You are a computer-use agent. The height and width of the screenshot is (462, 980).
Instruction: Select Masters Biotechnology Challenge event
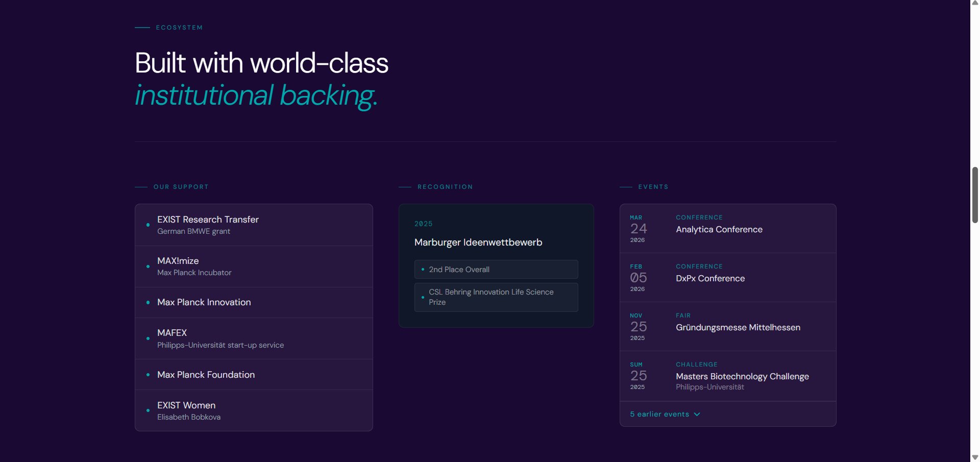click(x=742, y=376)
